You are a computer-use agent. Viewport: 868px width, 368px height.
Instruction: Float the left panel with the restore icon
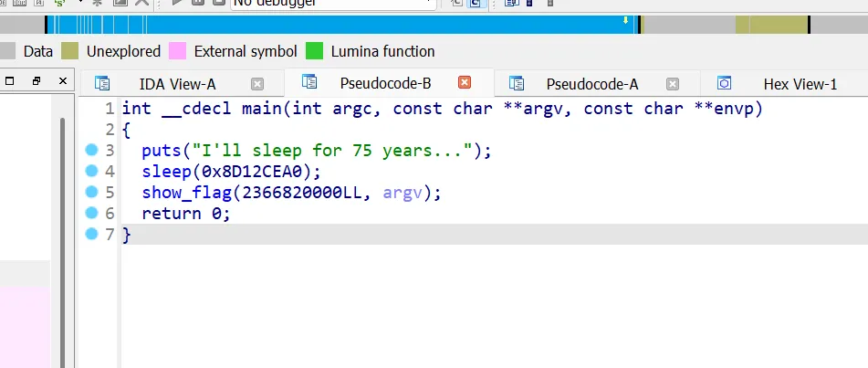(x=37, y=81)
